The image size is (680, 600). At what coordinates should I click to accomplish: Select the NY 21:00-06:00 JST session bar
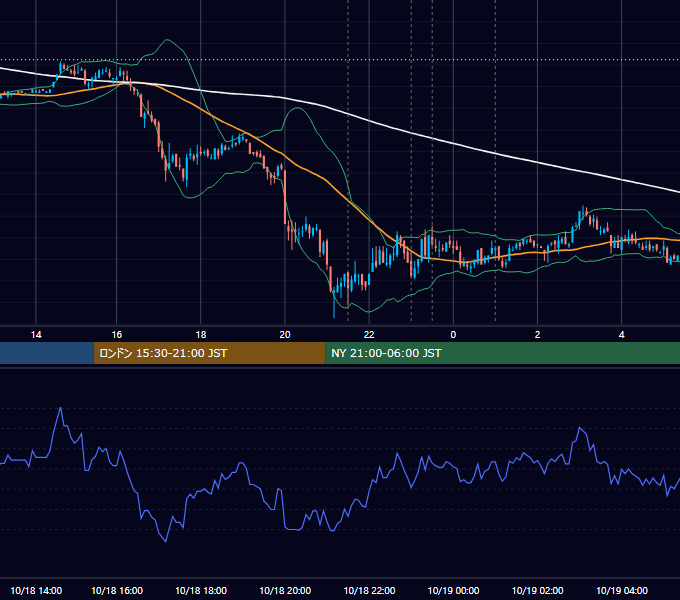point(503,353)
